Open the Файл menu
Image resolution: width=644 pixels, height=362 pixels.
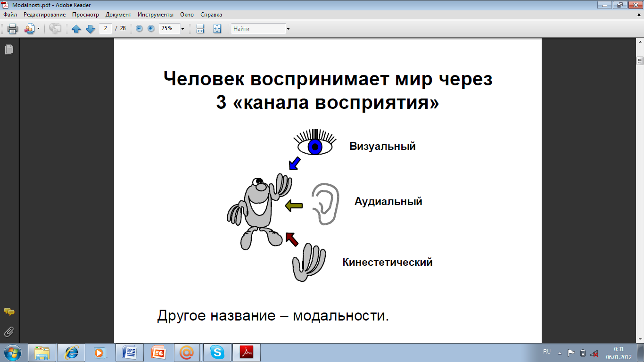(10, 15)
